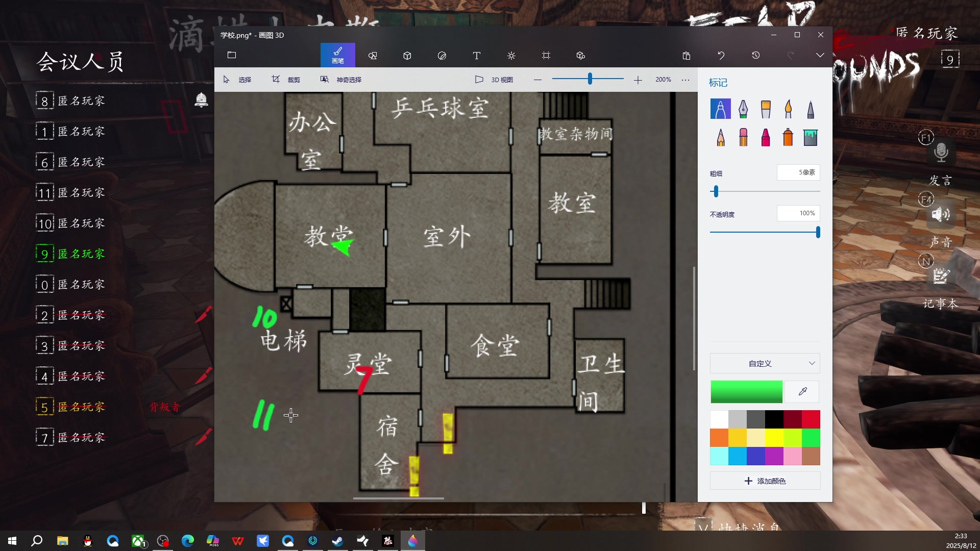
Task: Open the Windows Start menu
Action: point(12,541)
